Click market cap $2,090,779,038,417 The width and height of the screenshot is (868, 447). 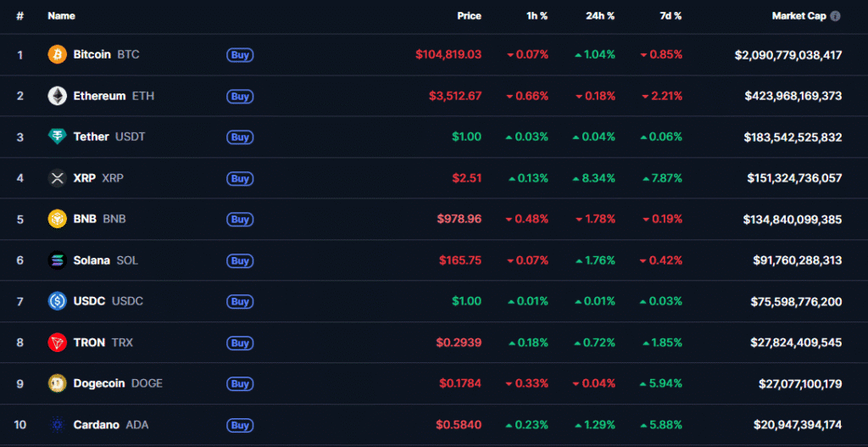pyautogui.click(x=788, y=55)
